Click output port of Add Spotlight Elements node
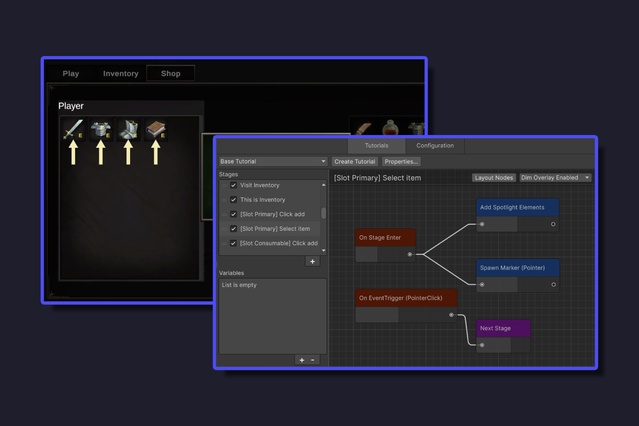Viewport: 639px width, 426px height. pos(553,224)
